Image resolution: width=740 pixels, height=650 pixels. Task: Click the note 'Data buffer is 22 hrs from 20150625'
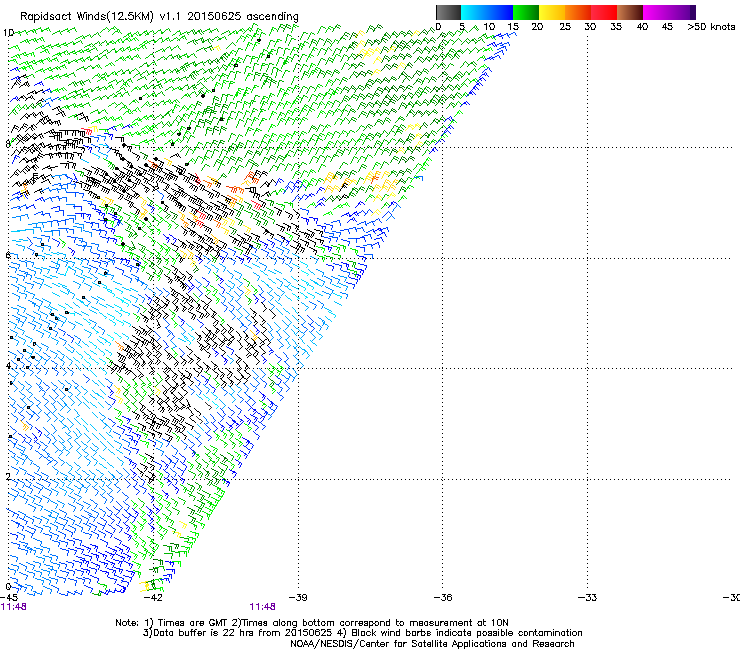[x=243, y=633]
